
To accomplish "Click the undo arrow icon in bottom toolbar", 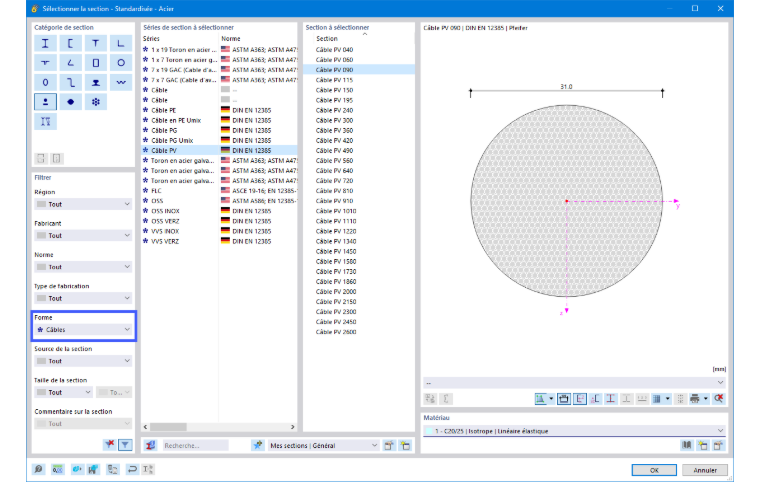I will pyautogui.click(x=132, y=469).
